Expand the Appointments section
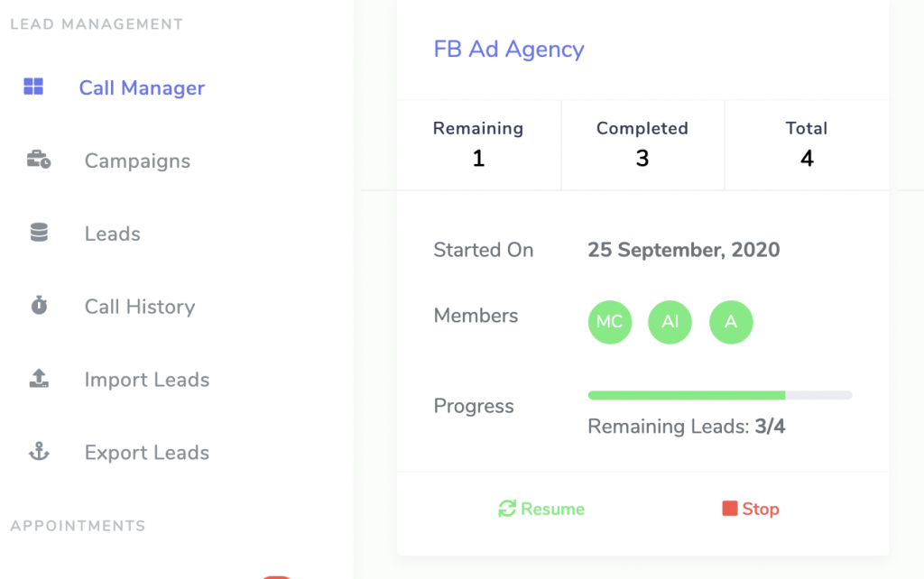The width and height of the screenshot is (924, 579). 78,525
